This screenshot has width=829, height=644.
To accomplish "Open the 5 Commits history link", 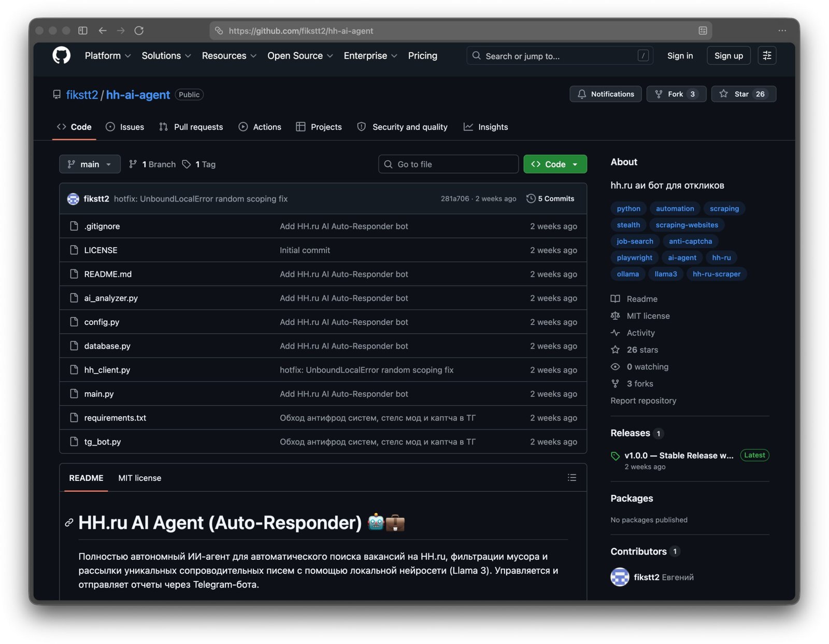I will coord(550,198).
